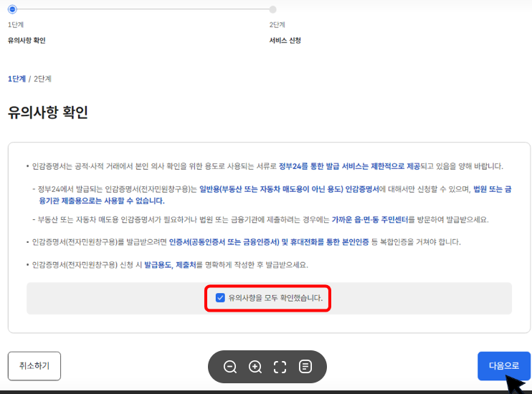Click the text 발급용도, 제출처

[171, 265]
